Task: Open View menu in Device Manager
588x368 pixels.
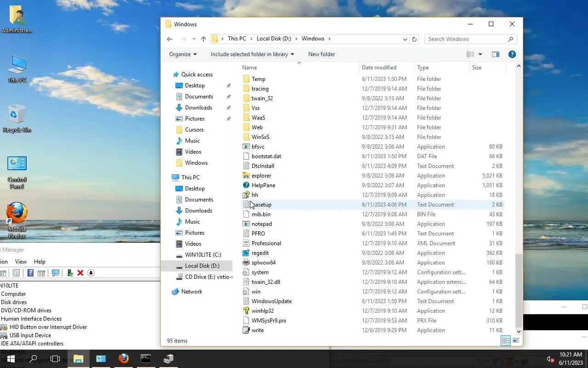Action: [x=21, y=262]
